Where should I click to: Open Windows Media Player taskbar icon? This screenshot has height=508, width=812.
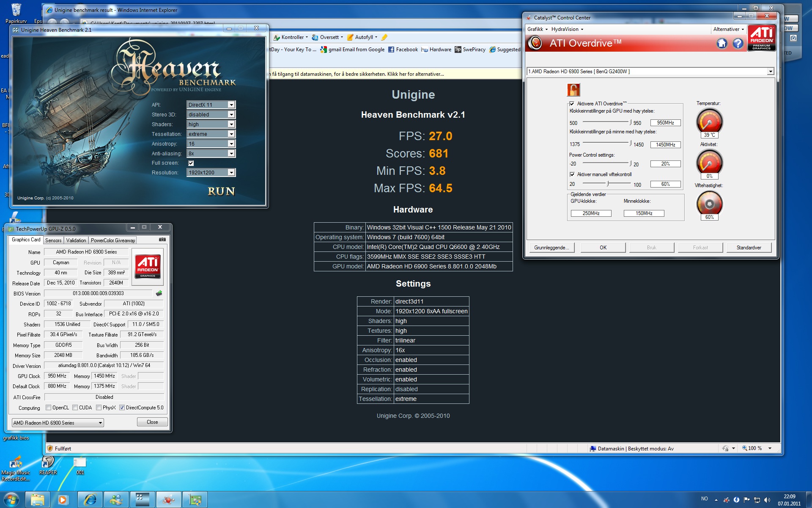[x=63, y=500]
